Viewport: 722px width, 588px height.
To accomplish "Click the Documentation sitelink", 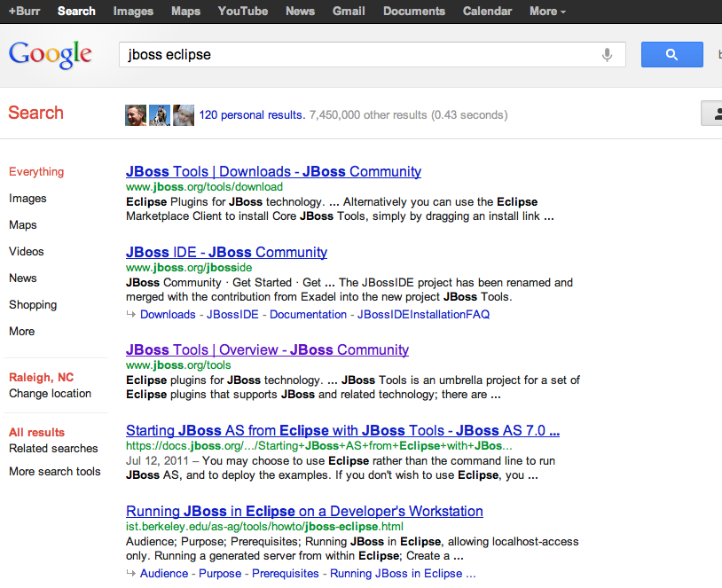I will [x=308, y=315].
